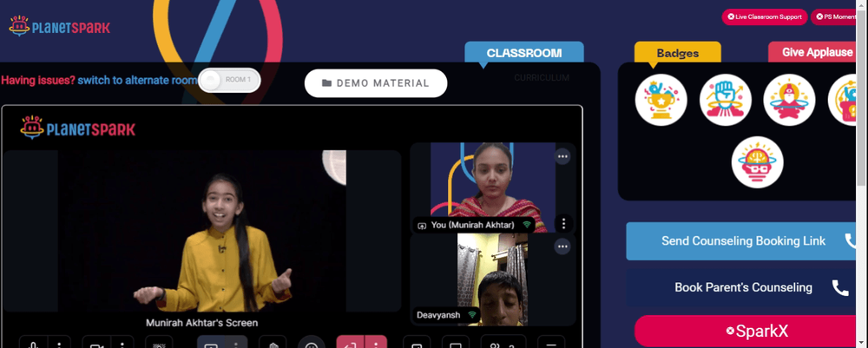The height and width of the screenshot is (348, 868).
Task: Open Live Classroom Support
Action: click(764, 16)
